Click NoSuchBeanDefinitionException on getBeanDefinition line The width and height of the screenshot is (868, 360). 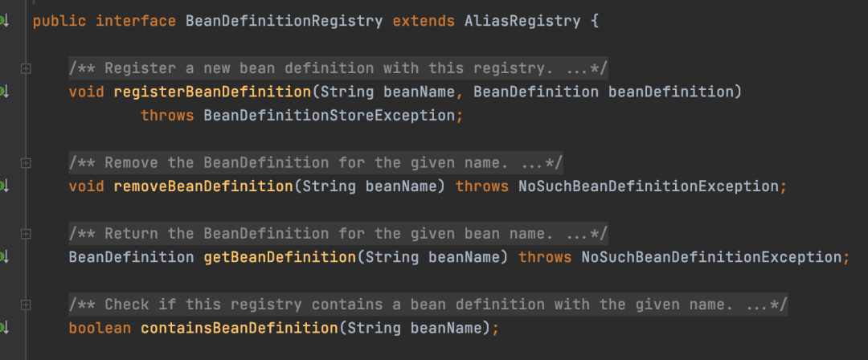[x=712, y=257]
